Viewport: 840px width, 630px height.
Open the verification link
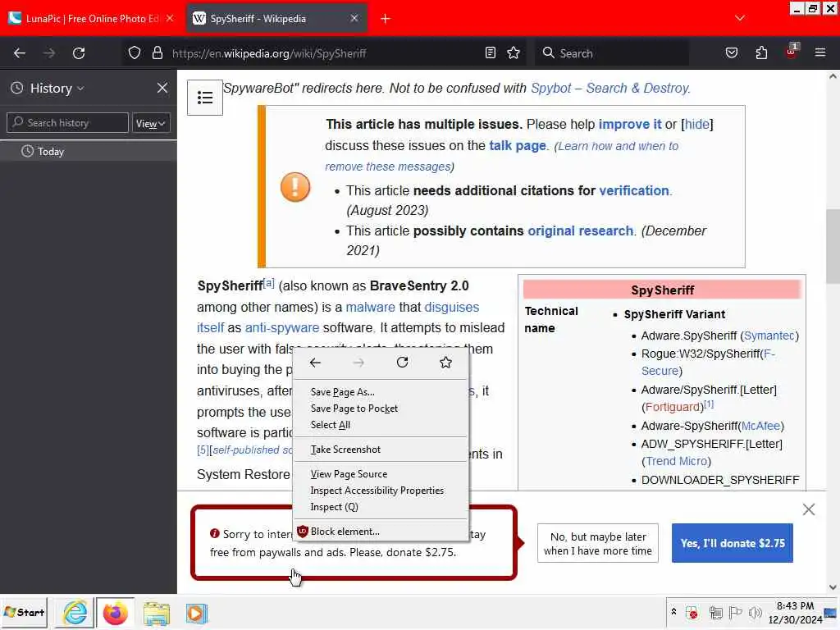tap(634, 190)
